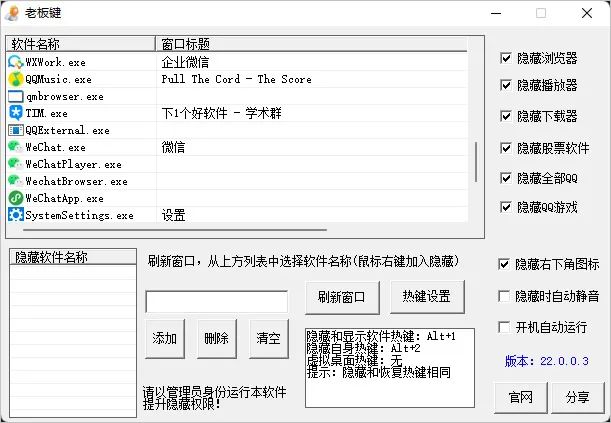Select the WeChatApp.exe row name
Screen dimensions: 611x423
(64, 198)
